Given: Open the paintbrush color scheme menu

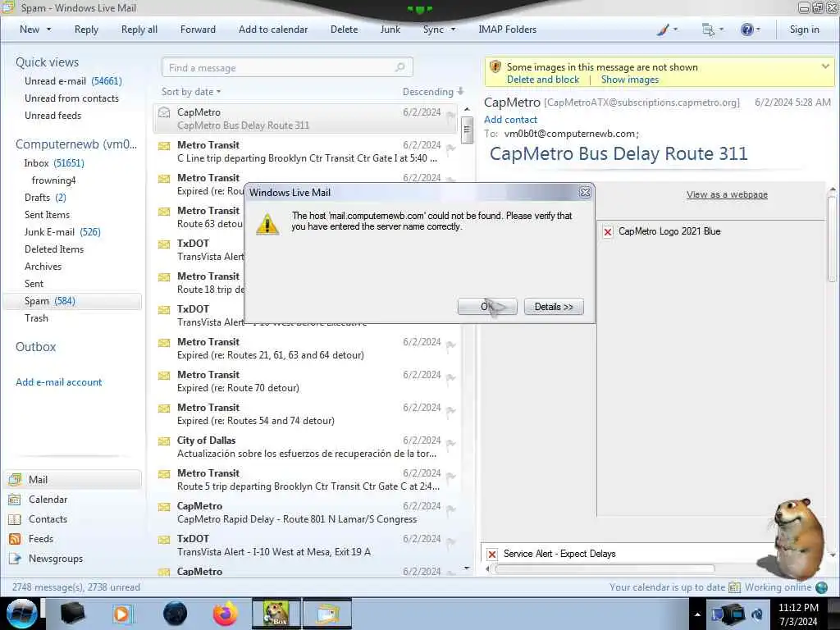Looking at the screenshot, I should (667, 30).
